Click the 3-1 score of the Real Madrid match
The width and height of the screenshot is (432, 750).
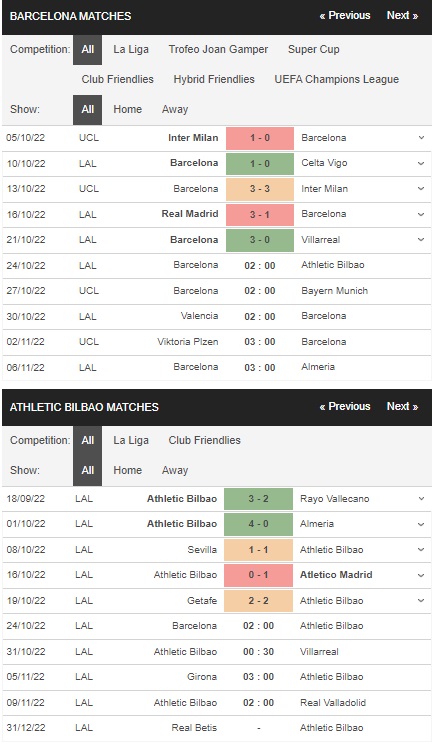pos(260,214)
